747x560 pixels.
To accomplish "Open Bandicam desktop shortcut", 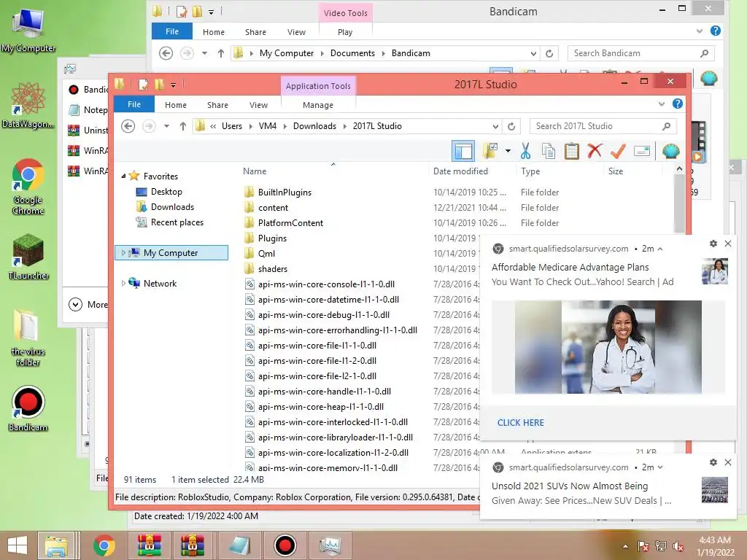I will pos(28,408).
